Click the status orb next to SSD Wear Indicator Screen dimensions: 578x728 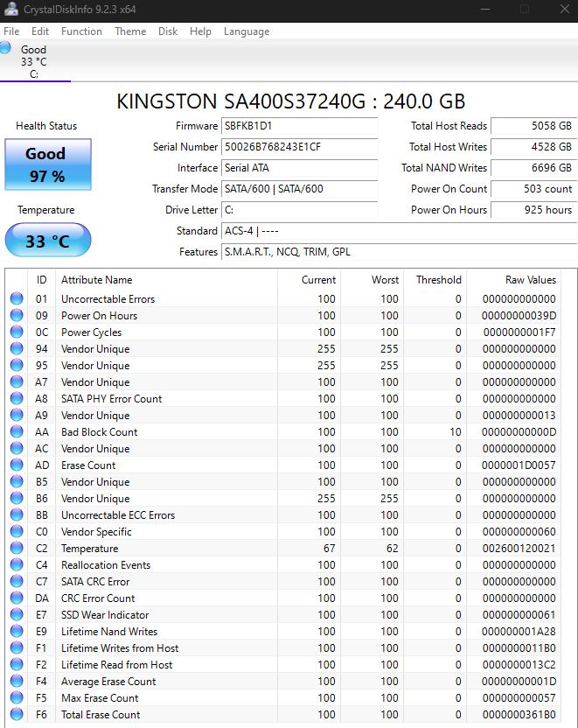pos(17,615)
